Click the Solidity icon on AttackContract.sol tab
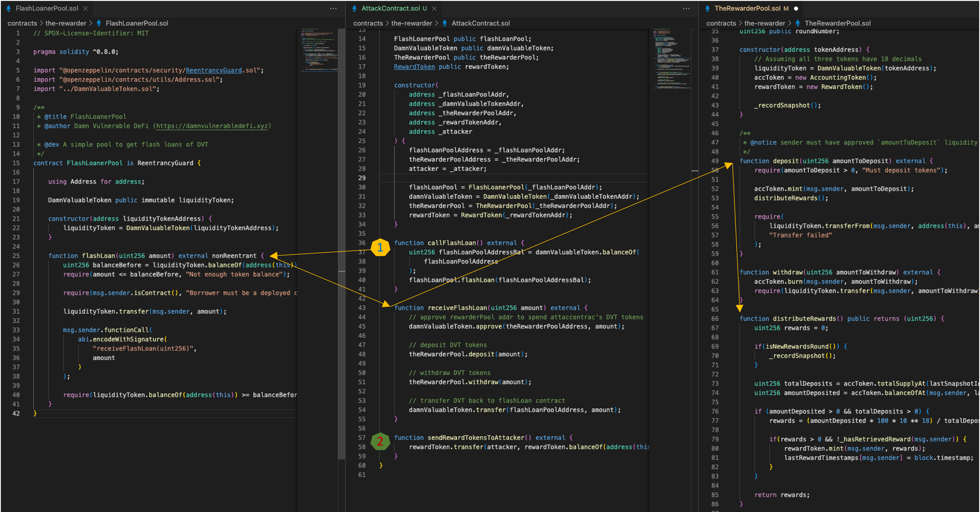 point(354,8)
